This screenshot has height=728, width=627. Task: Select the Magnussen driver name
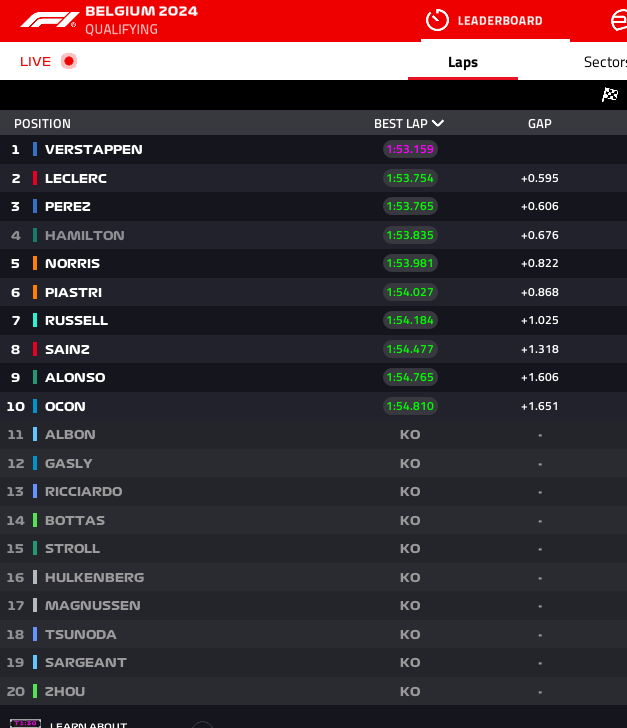93,605
